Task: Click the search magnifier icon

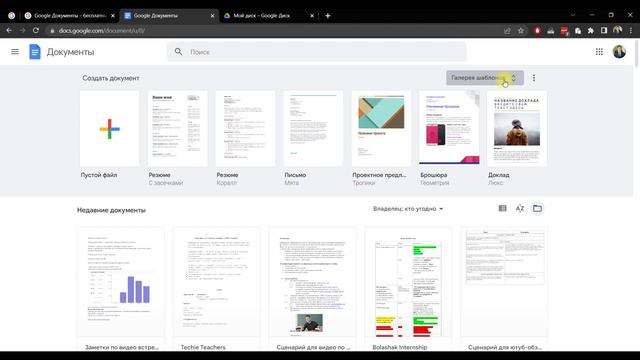Action: click(x=178, y=52)
